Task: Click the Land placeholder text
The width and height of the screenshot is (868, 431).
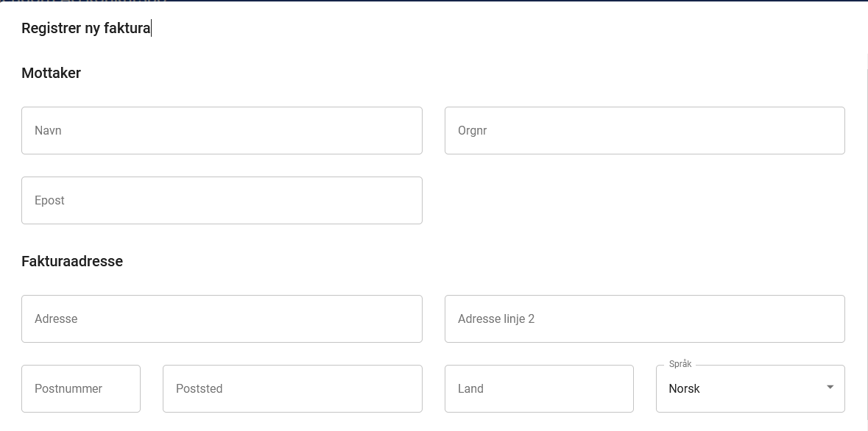Action: (x=470, y=389)
